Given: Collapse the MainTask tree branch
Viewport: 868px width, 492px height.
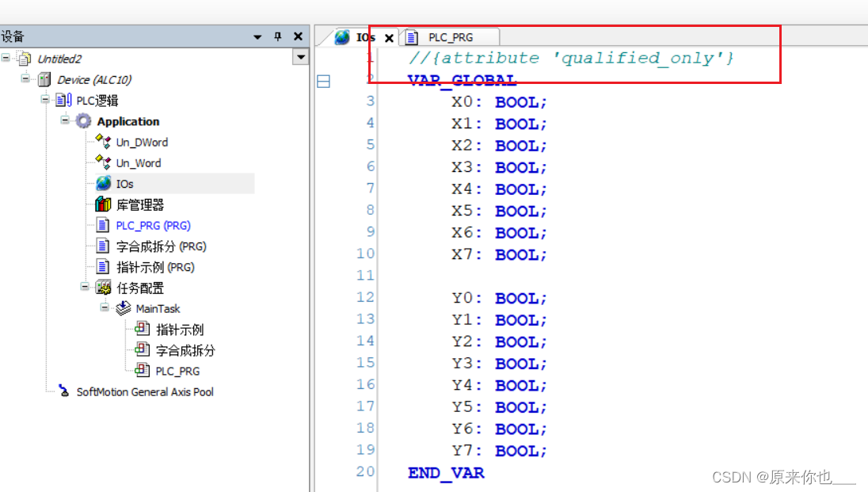Looking at the screenshot, I should click(x=105, y=308).
